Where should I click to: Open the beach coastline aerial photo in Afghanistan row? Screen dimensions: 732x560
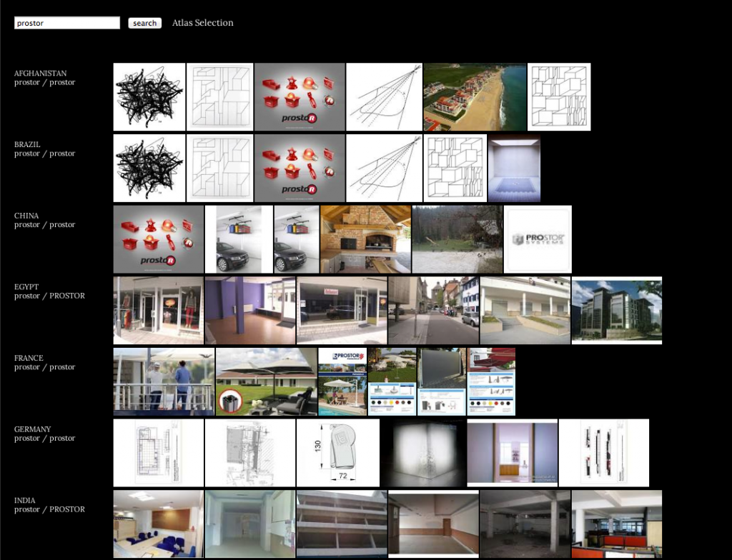[475, 97]
